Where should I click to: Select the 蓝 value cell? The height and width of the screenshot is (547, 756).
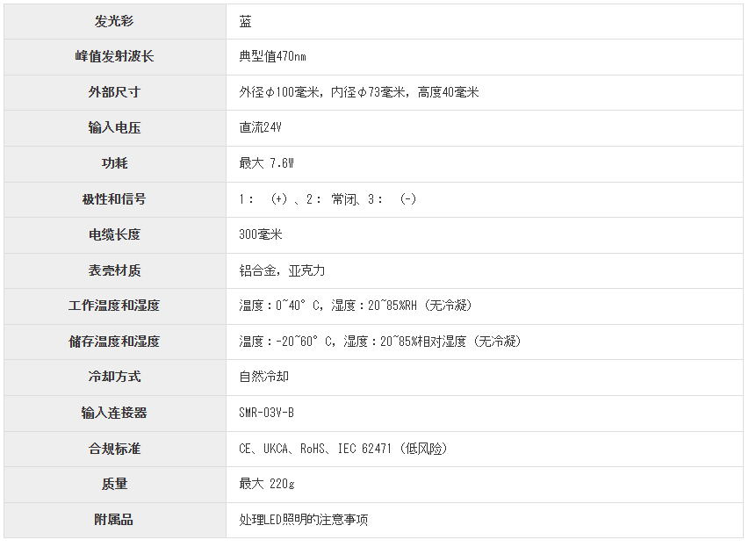[485, 22]
